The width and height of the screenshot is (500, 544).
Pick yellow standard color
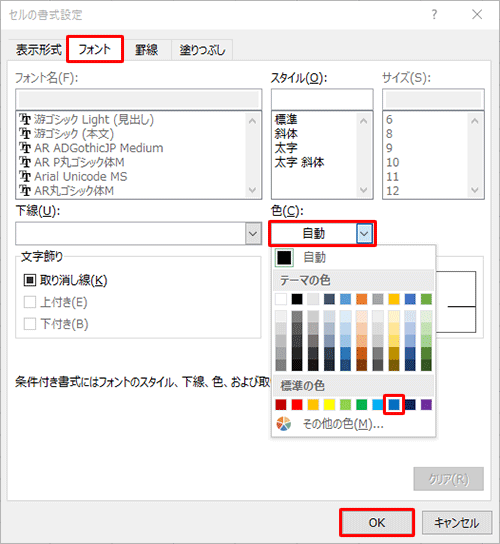329,405
